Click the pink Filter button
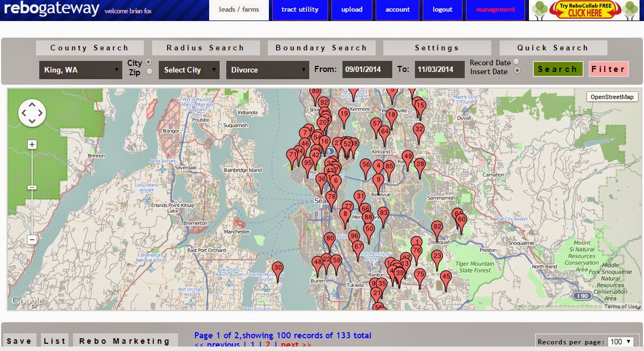The image size is (644, 351). click(x=608, y=69)
